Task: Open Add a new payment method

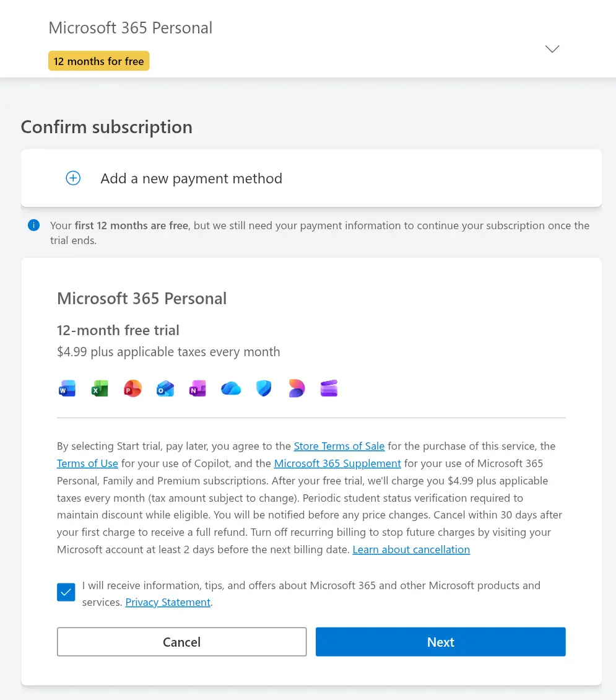Action: pyautogui.click(x=311, y=178)
